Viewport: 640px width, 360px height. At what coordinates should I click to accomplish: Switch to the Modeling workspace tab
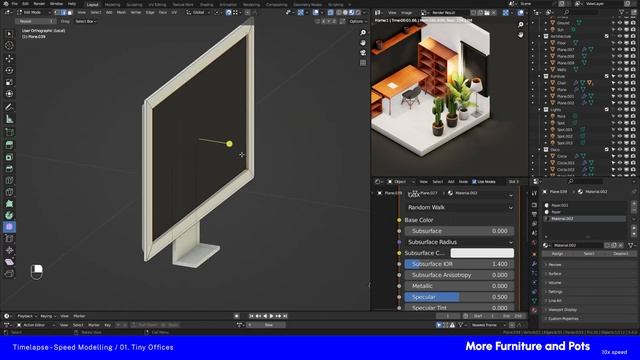click(113, 4)
